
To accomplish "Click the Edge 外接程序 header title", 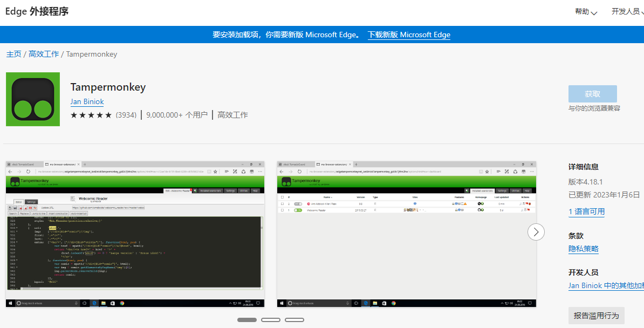I will [37, 11].
